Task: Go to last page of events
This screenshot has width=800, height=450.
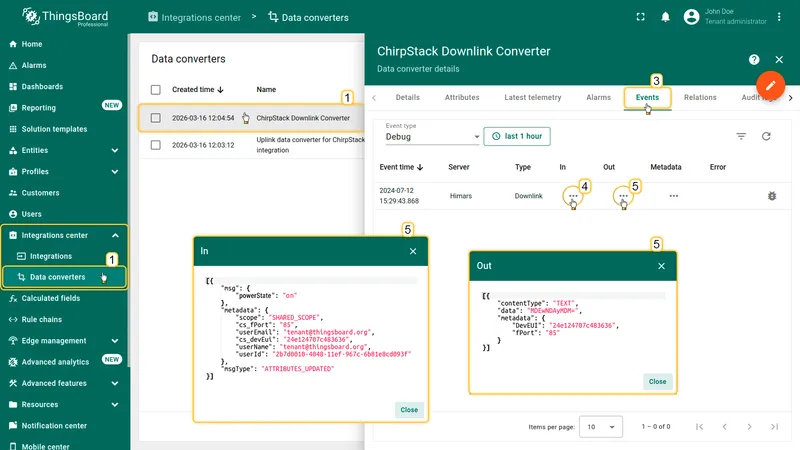Action: click(774, 427)
